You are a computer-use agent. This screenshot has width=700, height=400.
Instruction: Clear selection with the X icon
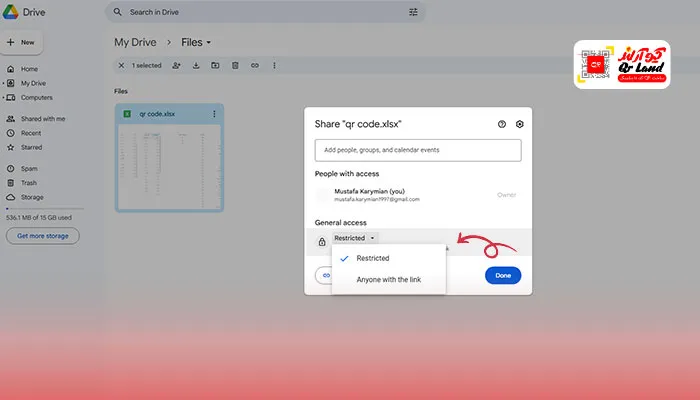tap(121, 65)
